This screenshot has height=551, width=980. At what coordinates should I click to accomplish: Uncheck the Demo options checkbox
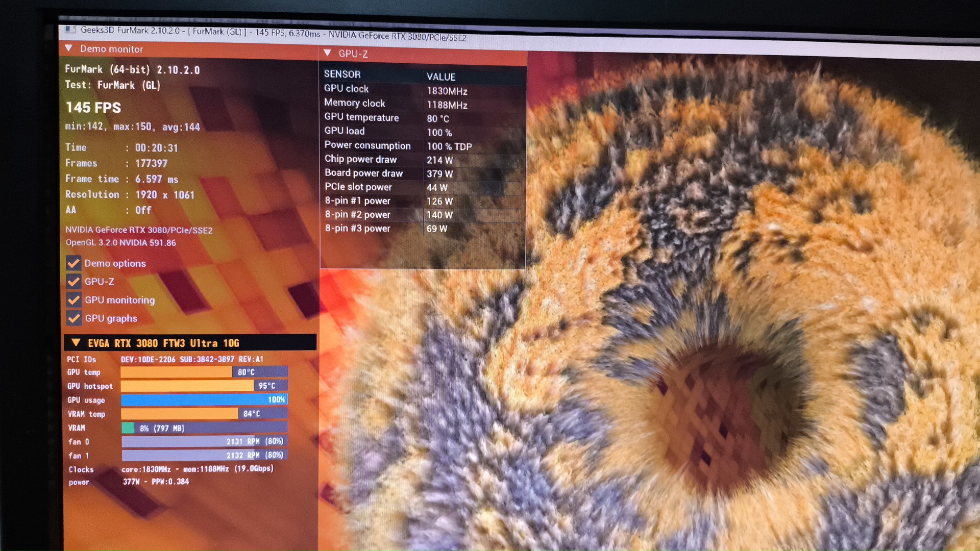point(73,263)
